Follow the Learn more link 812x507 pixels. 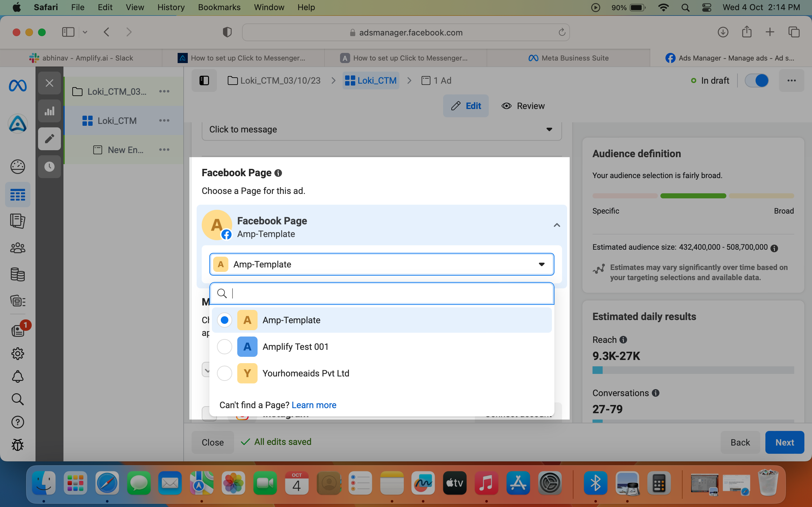click(314, 405)
